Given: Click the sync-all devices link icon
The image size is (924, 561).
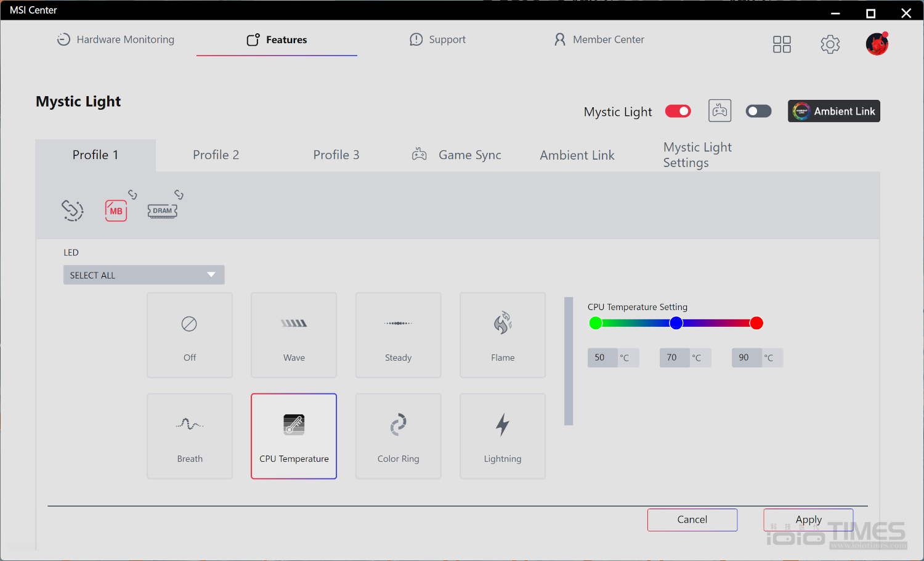Looking at the screenshot, I should tap(72, 210).
